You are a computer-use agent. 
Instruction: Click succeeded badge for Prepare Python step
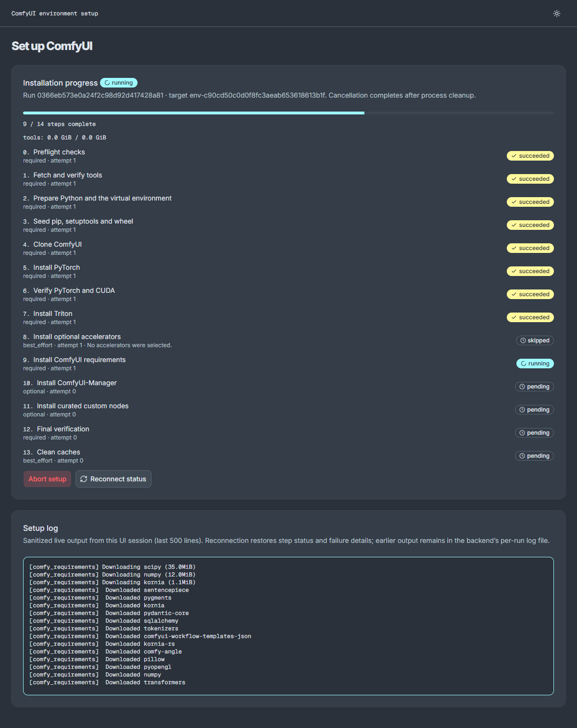tap(530, 202)
